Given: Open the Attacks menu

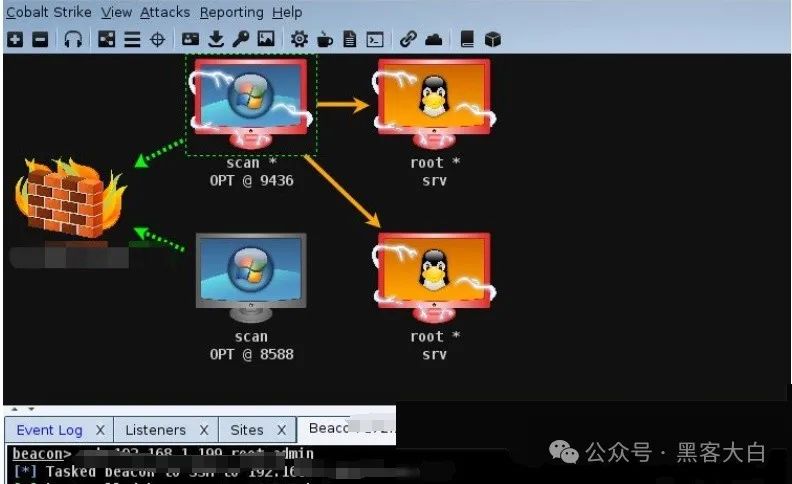Looking at the screenshot, I should 165,12.
